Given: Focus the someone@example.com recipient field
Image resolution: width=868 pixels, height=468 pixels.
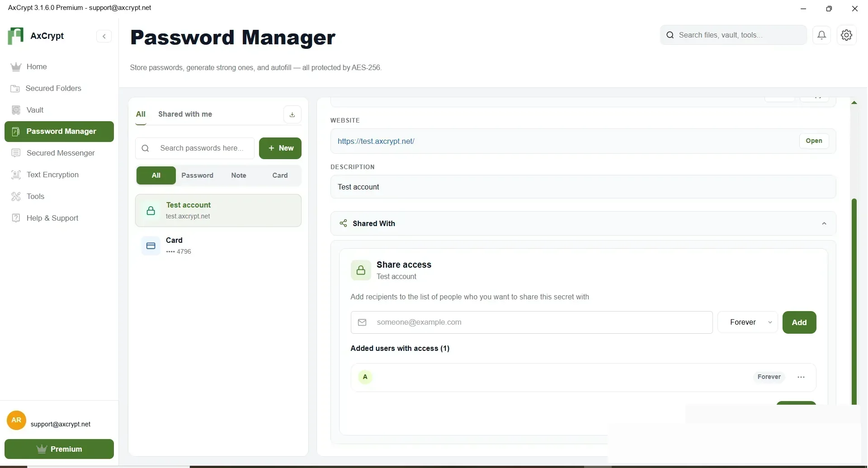Looking at the screenshot, I should [532, 322].
